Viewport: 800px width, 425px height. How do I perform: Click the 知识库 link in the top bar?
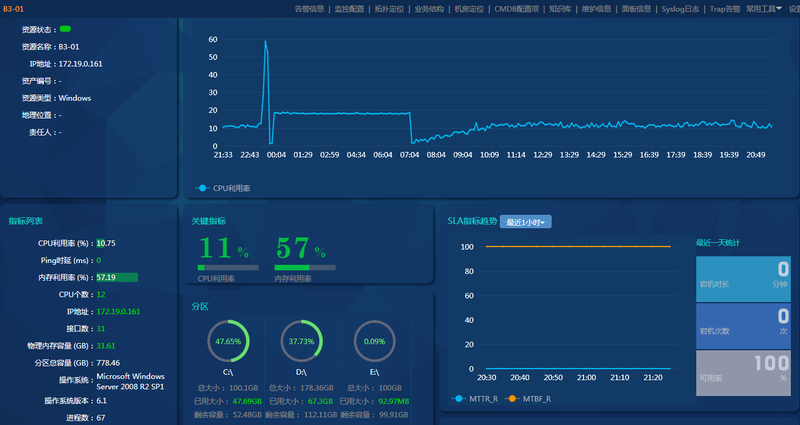click(x=562, y=9)
